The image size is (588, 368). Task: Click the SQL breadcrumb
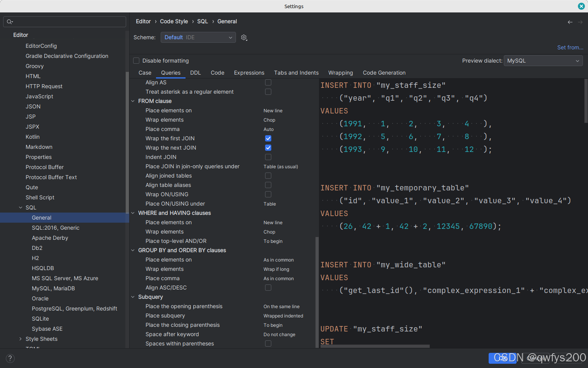tap(203, 21)
